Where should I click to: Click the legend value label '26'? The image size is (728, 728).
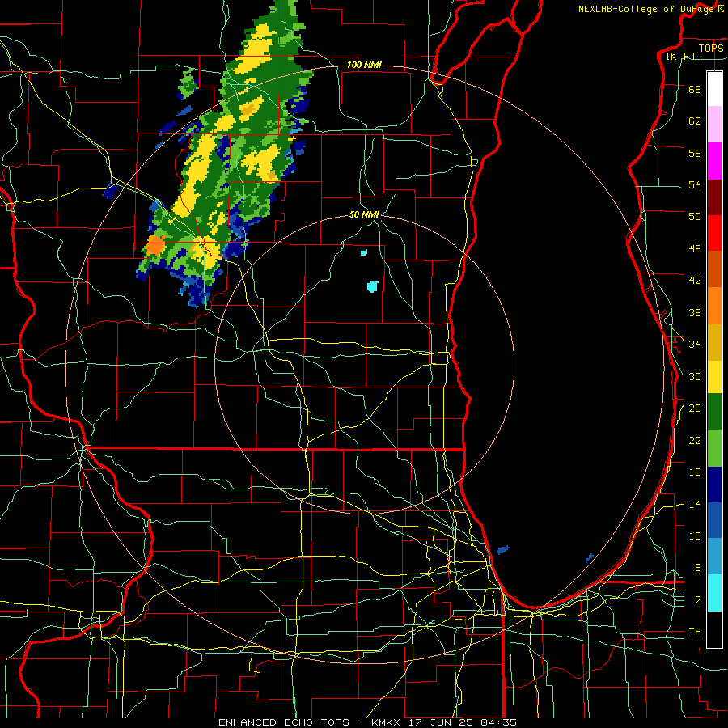point(695,408)
